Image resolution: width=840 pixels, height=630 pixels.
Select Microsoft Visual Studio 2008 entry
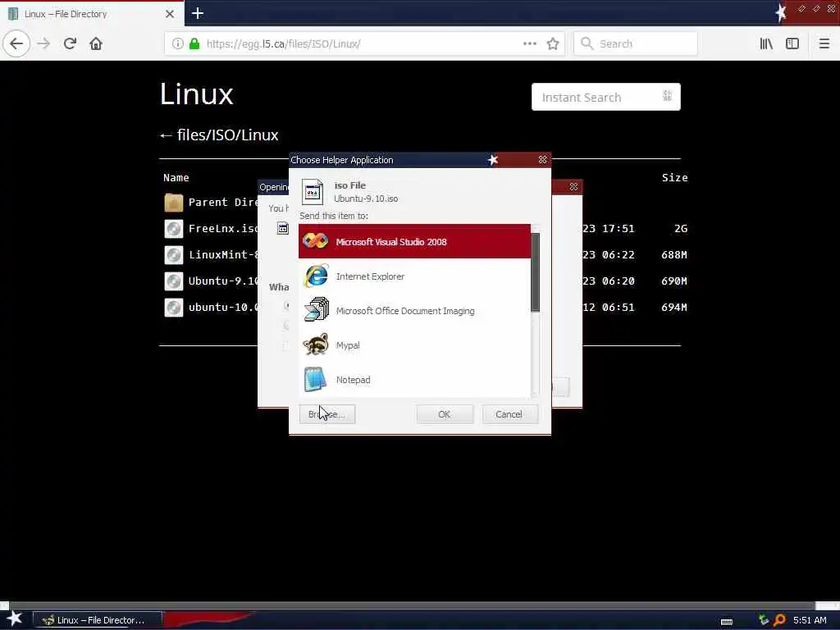pyautogui.click(x=414, y=242)
